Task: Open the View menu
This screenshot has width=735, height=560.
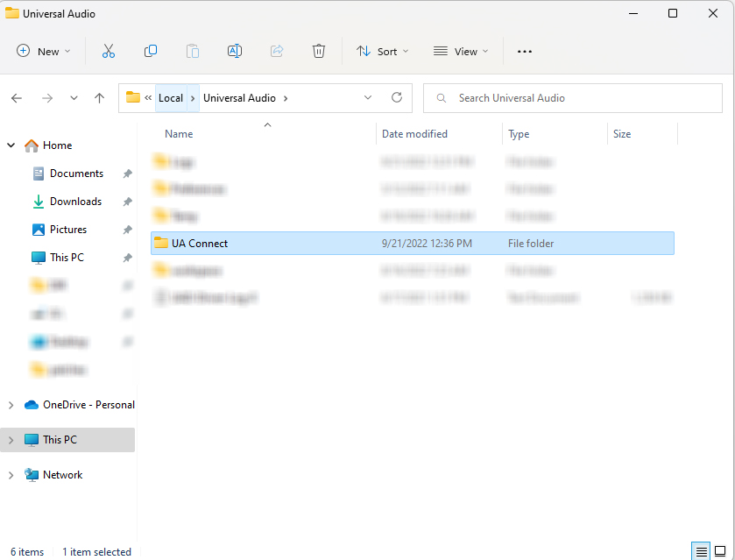Action: [461, 52]
